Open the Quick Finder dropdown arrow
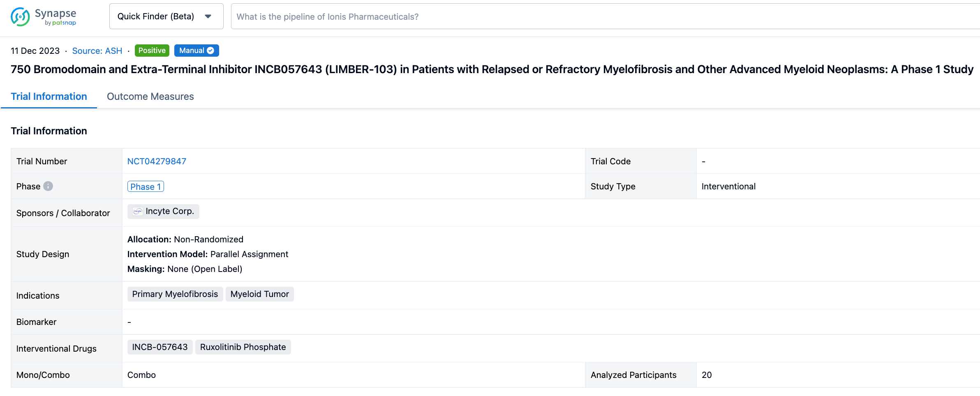The image size is (980, 396). [208, 16]
